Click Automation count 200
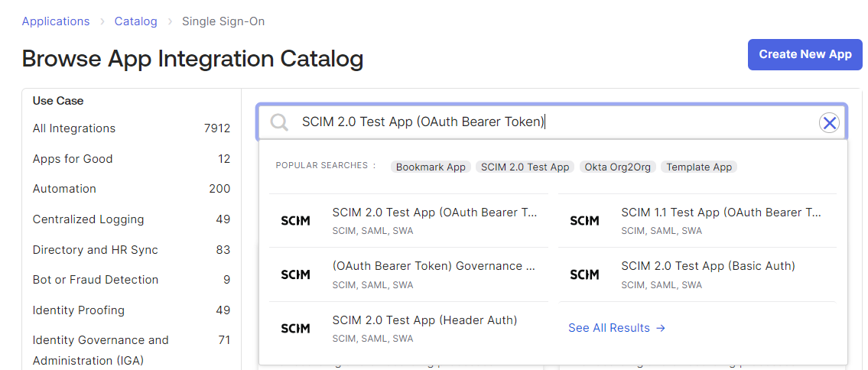Image resolution: width=868 pixels, height=370 pixels. click(219, 189)
